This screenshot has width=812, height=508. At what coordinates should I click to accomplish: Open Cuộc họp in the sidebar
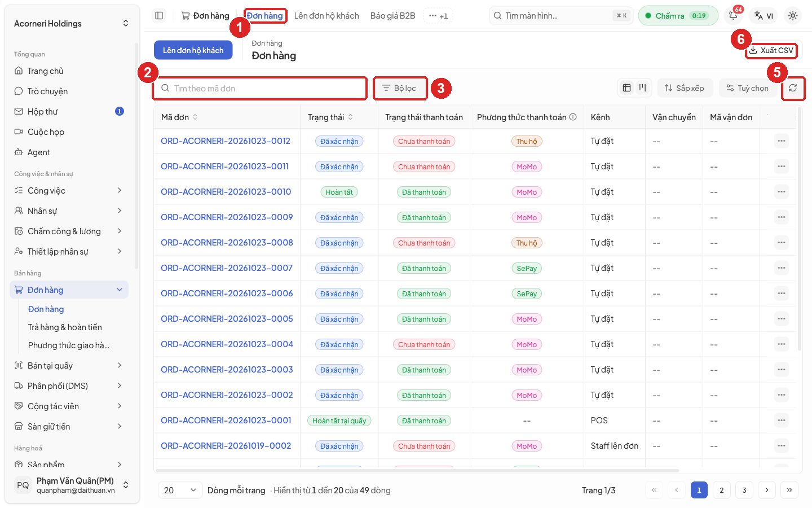69,132
